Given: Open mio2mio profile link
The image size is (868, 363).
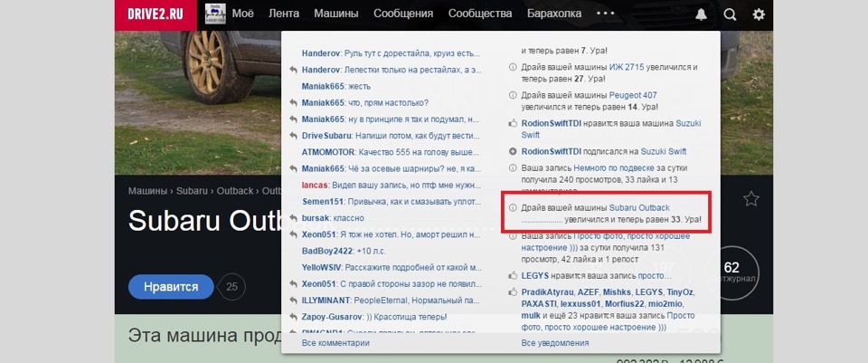Looking at the screenshot, I should click(666, 304).
